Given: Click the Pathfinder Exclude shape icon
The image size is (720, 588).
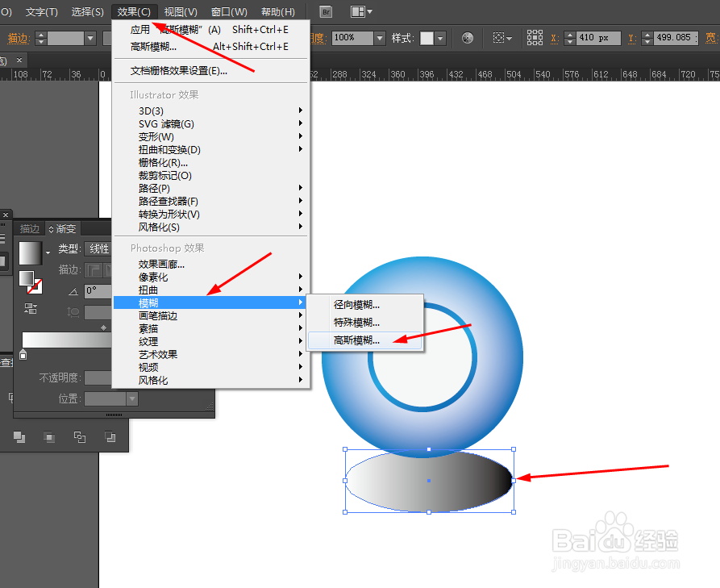Looking at the screenshot, I should coord(80,437).
